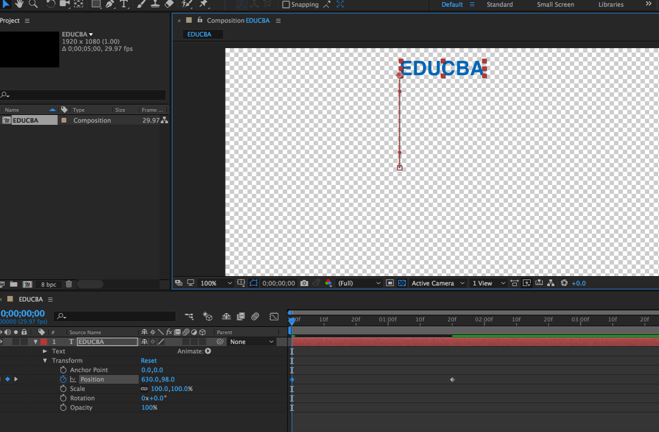Collapse the Transform property group

tap(45, 361)
